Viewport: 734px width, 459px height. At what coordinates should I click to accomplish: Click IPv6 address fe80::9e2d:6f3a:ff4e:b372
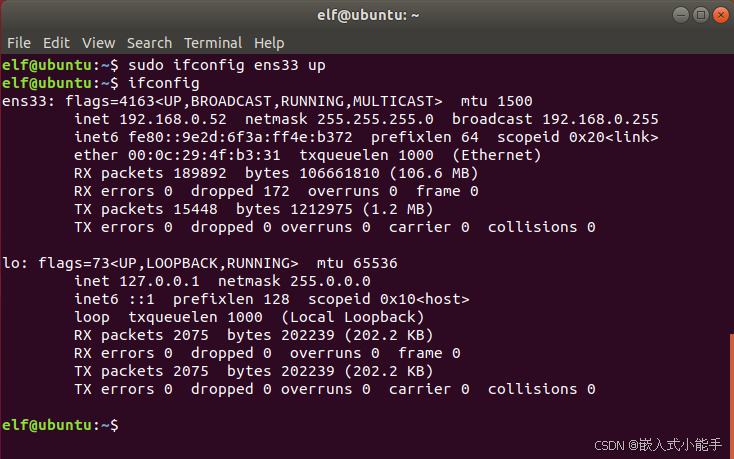240,137
